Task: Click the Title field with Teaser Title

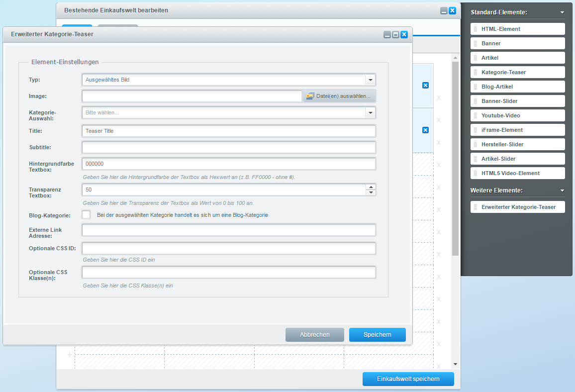Action: pos(229,131)
